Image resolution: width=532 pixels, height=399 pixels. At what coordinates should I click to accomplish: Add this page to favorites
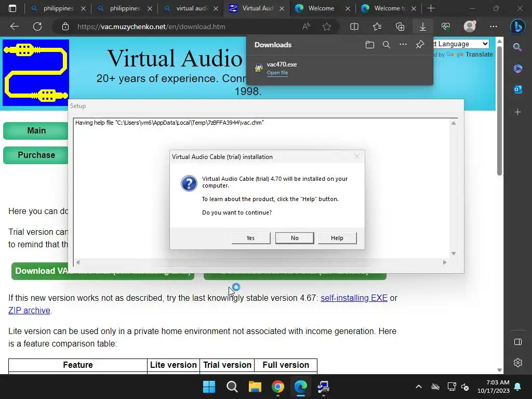327,26
